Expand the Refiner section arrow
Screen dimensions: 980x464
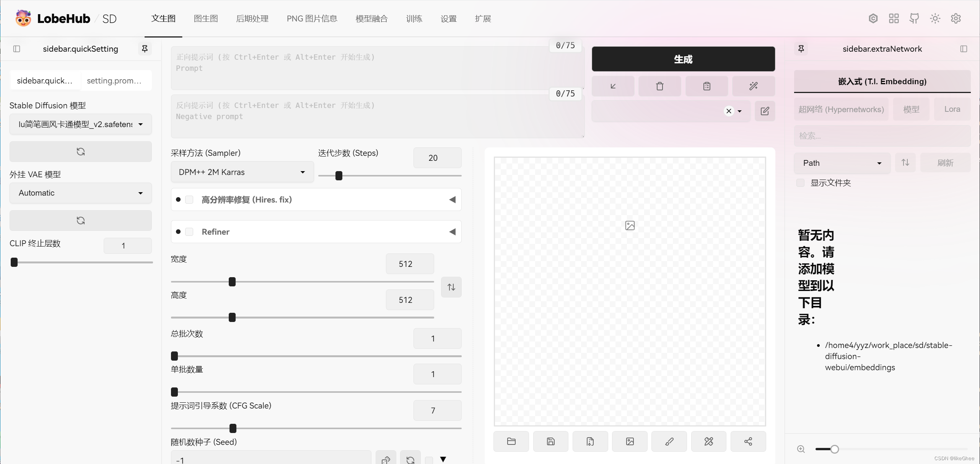(453, 232)
